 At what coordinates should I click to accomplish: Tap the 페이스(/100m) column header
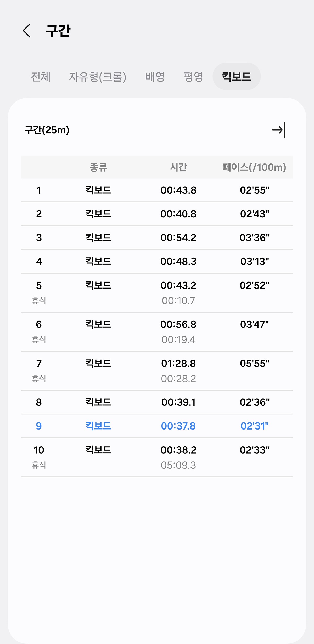254,167
